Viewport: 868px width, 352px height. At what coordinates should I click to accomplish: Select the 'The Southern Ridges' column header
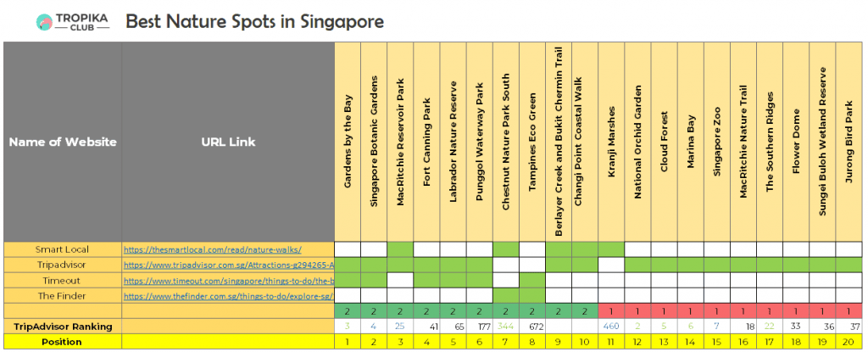tap(770, 142)
